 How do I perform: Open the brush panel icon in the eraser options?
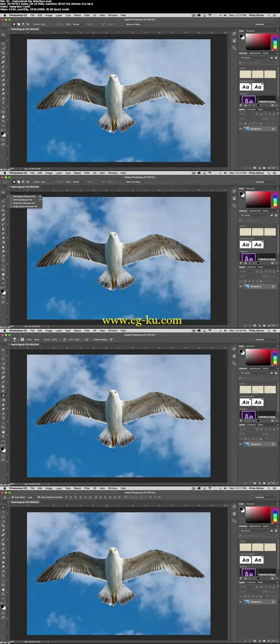22,340
